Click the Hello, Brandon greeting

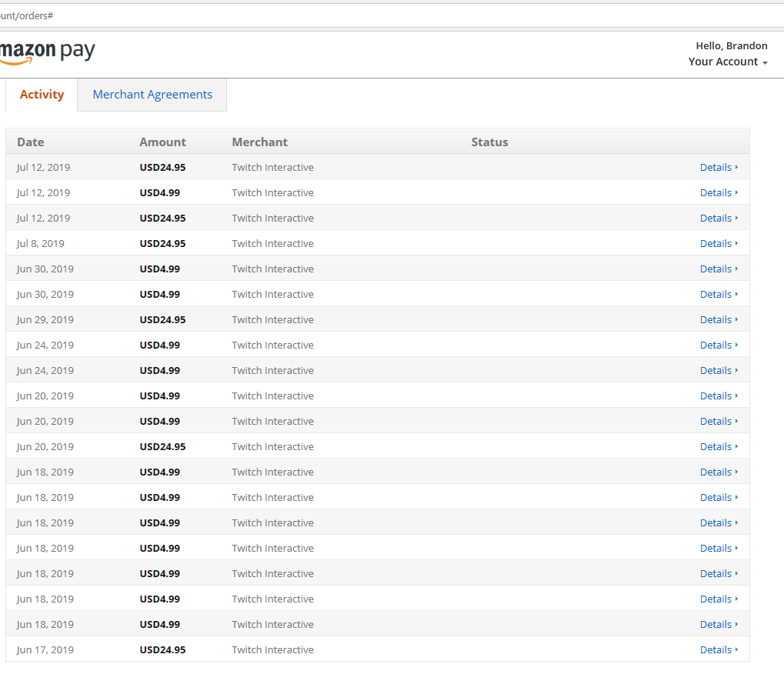732,45
